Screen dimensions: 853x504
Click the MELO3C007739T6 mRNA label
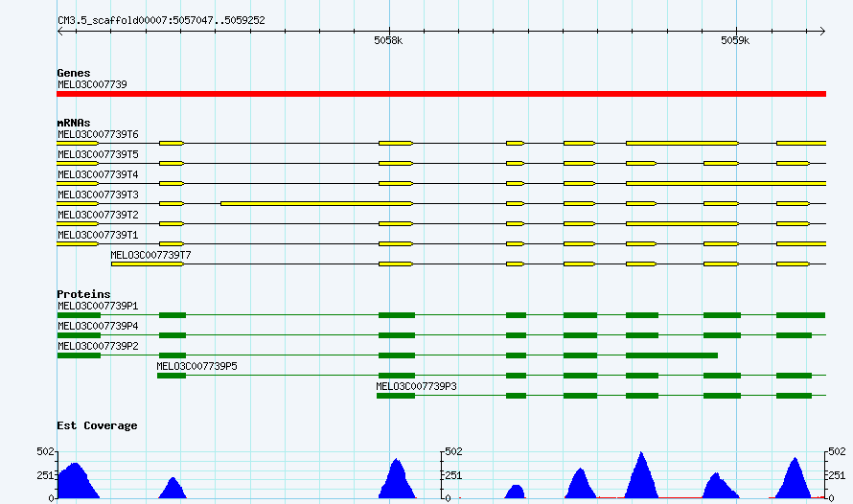[x=98, y=134]
